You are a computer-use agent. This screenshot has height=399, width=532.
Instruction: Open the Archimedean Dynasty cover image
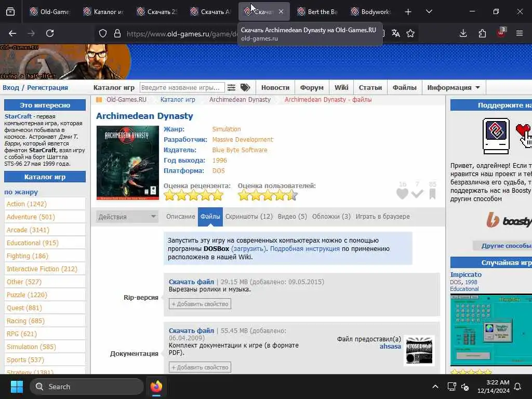point(128,163)
